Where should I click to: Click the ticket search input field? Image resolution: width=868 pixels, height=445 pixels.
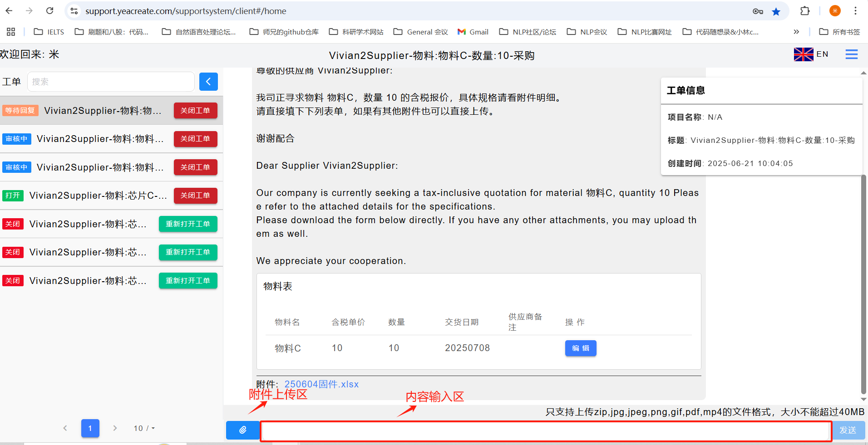pos(111,82)
